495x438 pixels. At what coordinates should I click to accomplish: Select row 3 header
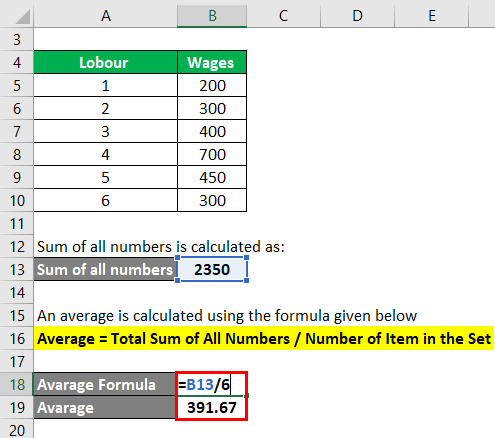pyautogui.click(x=17, y=39)
